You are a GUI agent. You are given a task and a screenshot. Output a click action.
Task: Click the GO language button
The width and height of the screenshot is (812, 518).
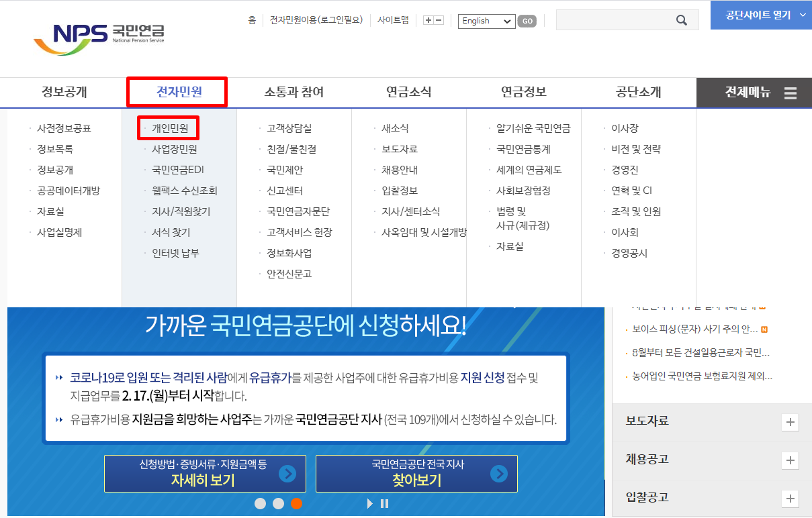[x=527, y=21]
